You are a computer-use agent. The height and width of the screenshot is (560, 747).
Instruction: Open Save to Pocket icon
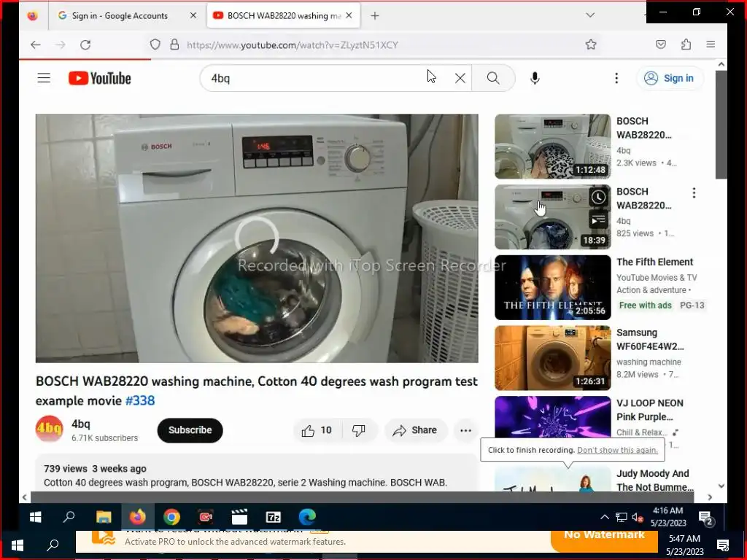click(661, 44)
